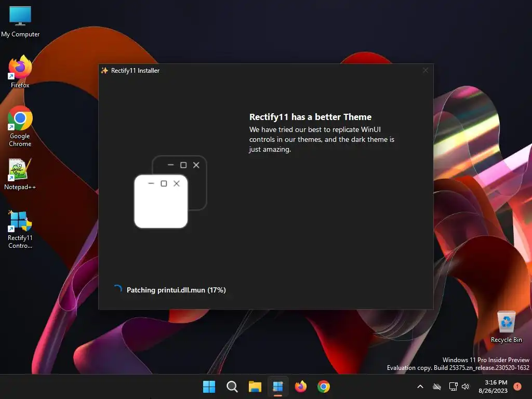The image size is (532, 399).
Task: Click the WinUI controls description paragraph
Action: [x=322, y=139]
